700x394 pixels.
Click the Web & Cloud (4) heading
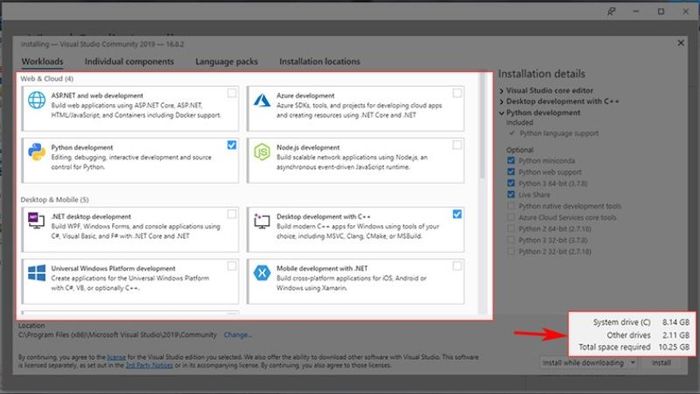pos(47,79)
